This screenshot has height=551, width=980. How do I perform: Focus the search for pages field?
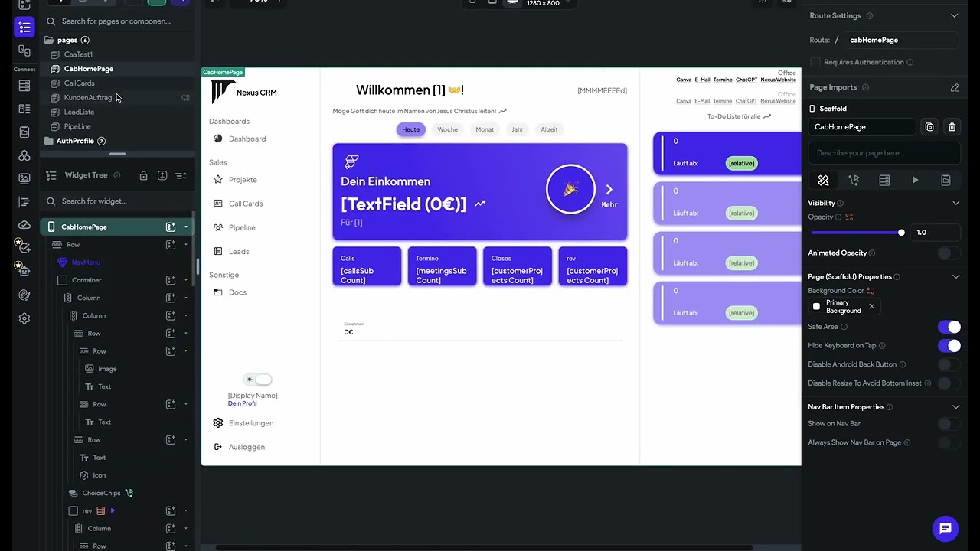point(116,21)
